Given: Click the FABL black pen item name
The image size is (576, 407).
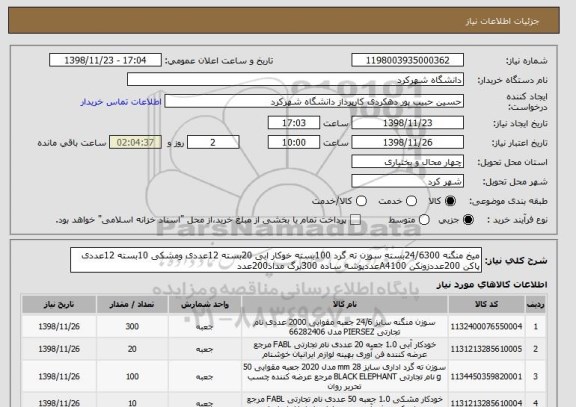Looking at the screenshot, I should coord(345,401).
